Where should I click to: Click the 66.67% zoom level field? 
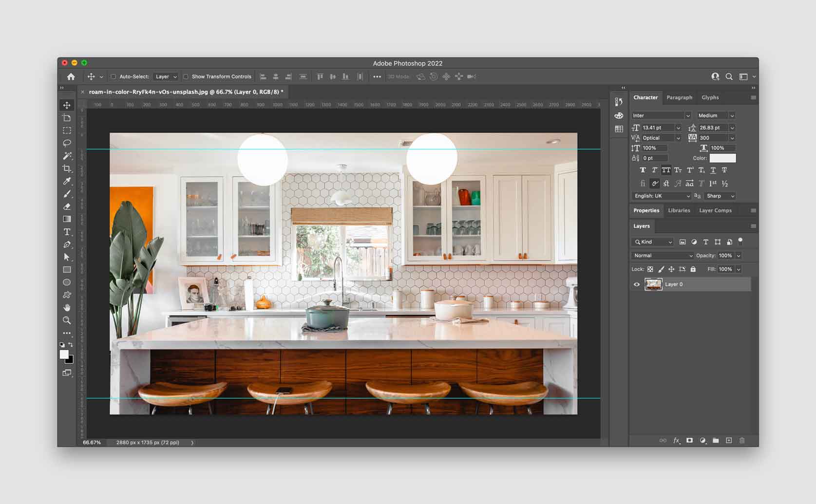(x=92, y=443)
